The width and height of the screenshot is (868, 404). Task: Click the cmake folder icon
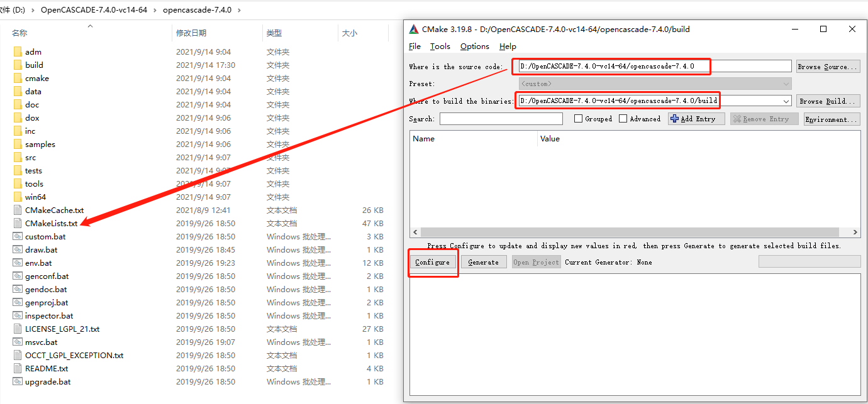pos(18,78)
